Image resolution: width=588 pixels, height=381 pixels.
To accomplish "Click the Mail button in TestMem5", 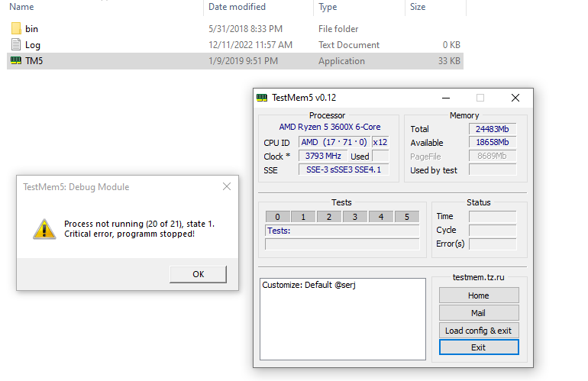I will coord(479,313).
